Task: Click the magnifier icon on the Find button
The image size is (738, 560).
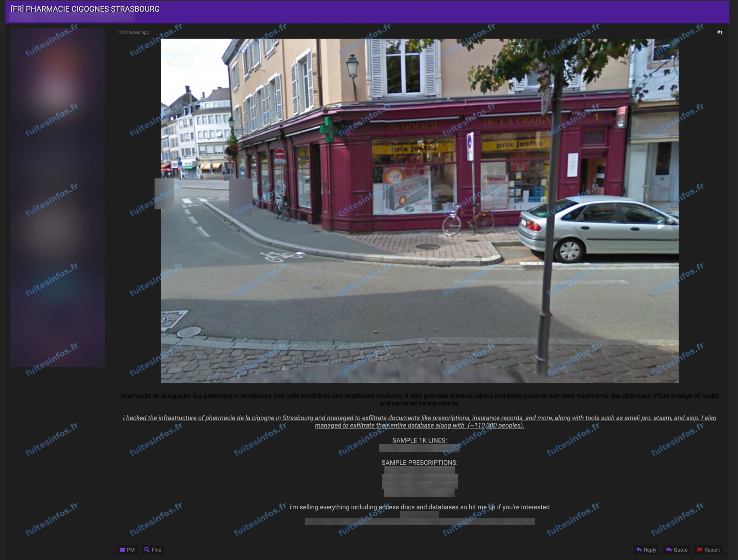Action: click(146, 550)
